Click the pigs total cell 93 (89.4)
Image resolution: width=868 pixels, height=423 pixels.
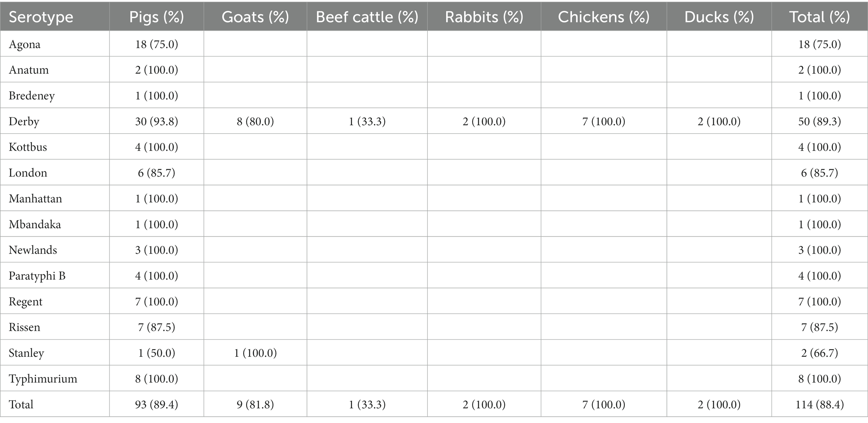[x=156, y=405]
